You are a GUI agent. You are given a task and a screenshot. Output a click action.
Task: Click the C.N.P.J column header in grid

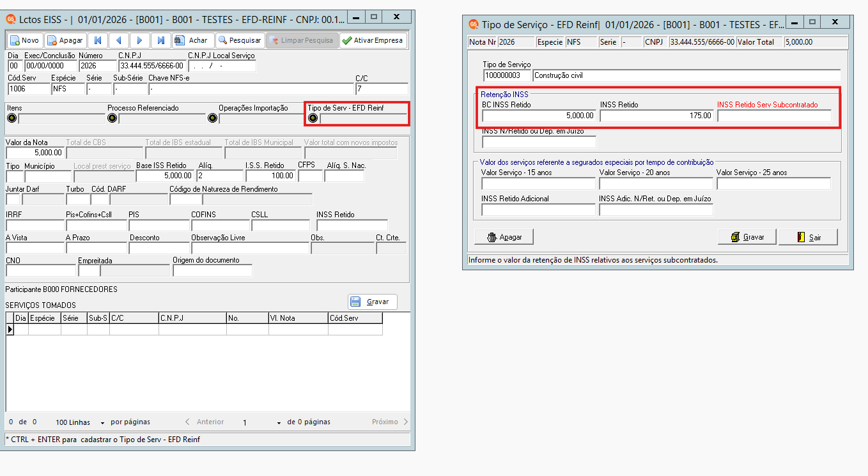click(192, 318)
